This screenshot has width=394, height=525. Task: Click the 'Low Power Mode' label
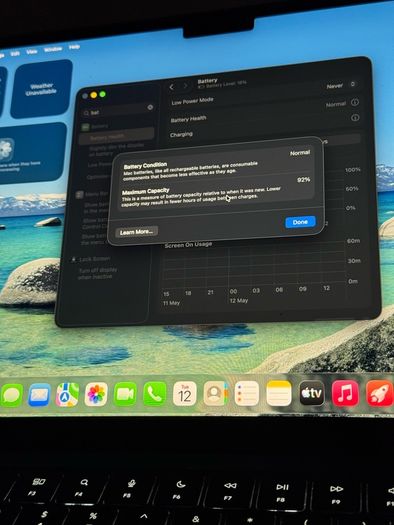pyautogui.click(x=192, y=101)
